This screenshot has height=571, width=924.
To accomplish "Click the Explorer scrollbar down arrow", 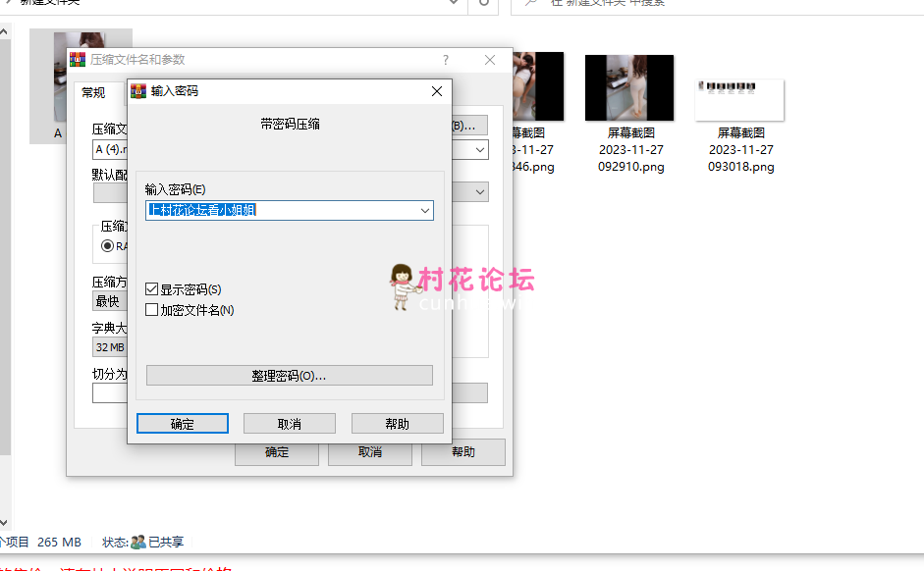I will click(x=4, y=522).
